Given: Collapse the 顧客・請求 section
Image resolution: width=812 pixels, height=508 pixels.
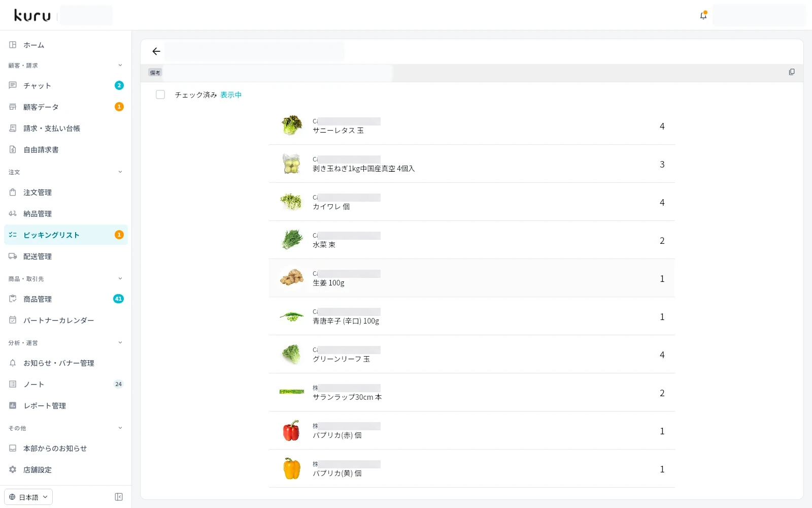Looking at the screenshot, I should coord(120,65).
